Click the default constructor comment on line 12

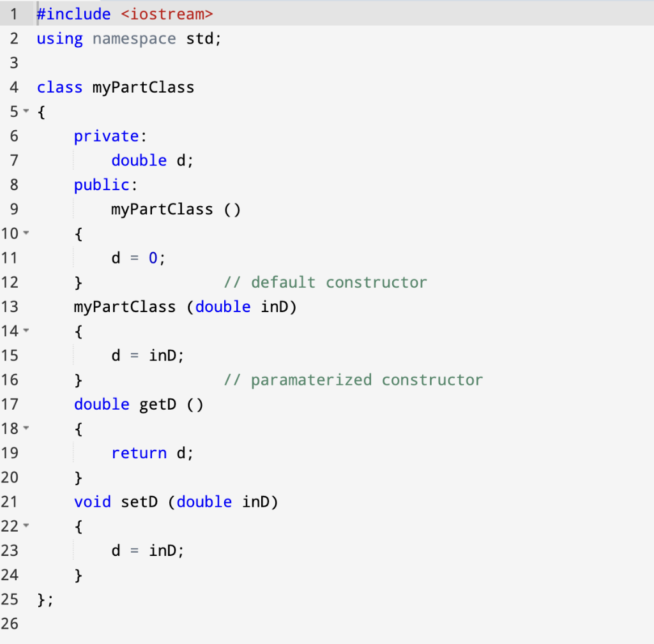coord(326,282)
